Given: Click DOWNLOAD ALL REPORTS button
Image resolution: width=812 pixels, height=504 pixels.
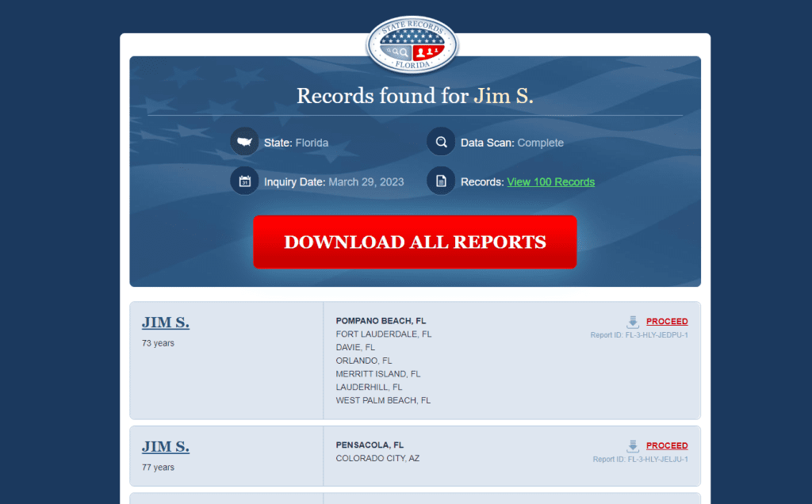Looking at the screenshot, I should pyautogui.click(x=415, y=242).
